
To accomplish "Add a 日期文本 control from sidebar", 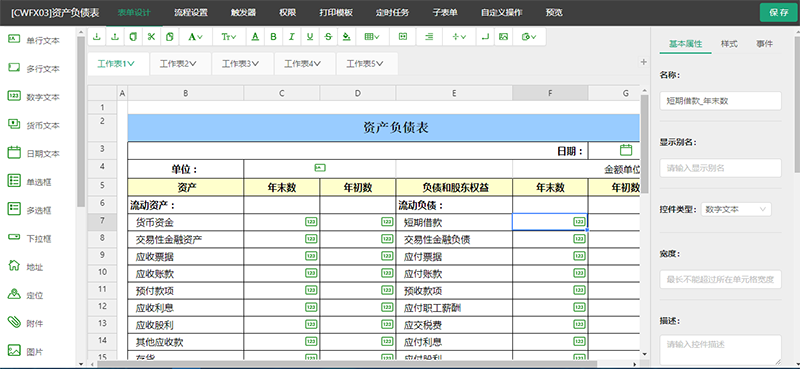I will [34, 153].
